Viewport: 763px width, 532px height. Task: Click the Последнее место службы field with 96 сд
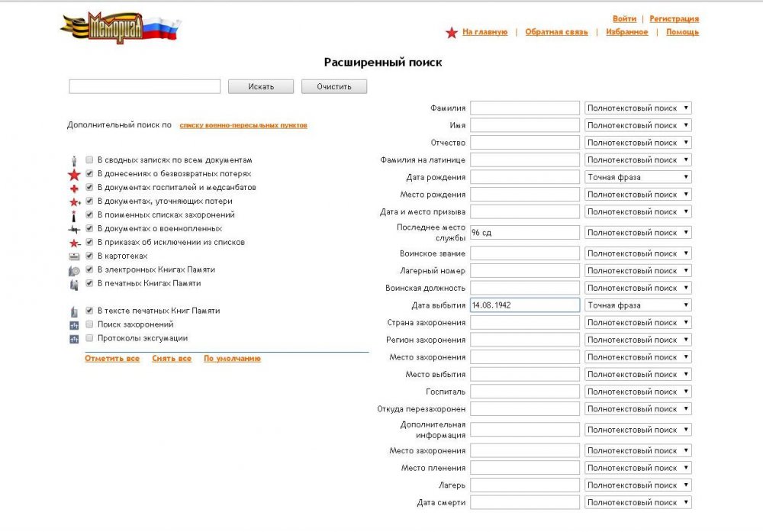525,233
